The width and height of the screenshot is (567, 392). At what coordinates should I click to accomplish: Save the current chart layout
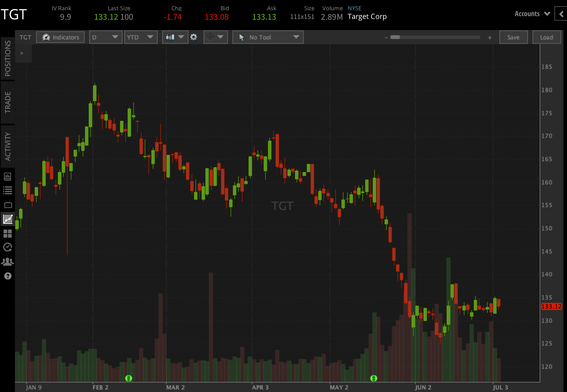pos(513,37)
